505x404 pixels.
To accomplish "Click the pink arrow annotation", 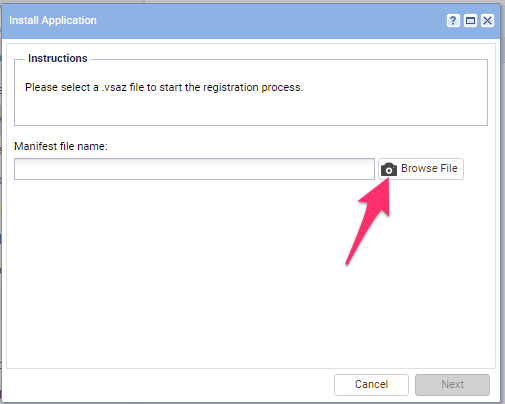I will pos(368,222).
